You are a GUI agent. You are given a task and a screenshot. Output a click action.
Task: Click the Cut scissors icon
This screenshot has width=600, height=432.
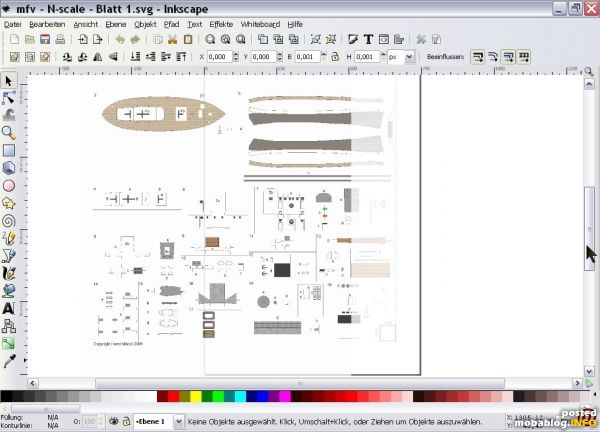click(173, 39)
